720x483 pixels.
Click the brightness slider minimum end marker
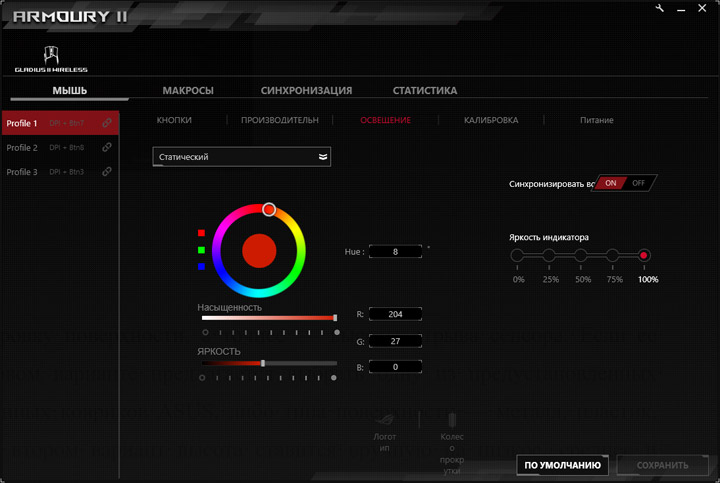pyautogui.click(x=202, y=377)
